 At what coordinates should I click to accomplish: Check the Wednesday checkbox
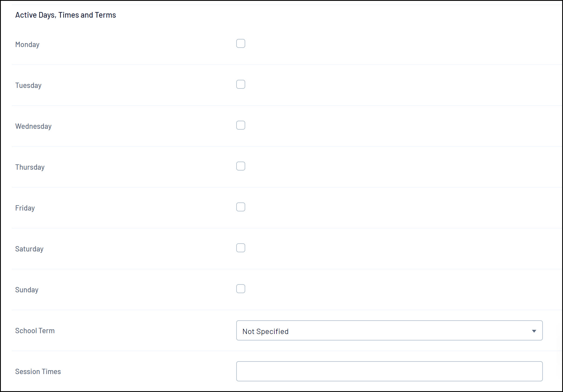click(x=240, y=125)
